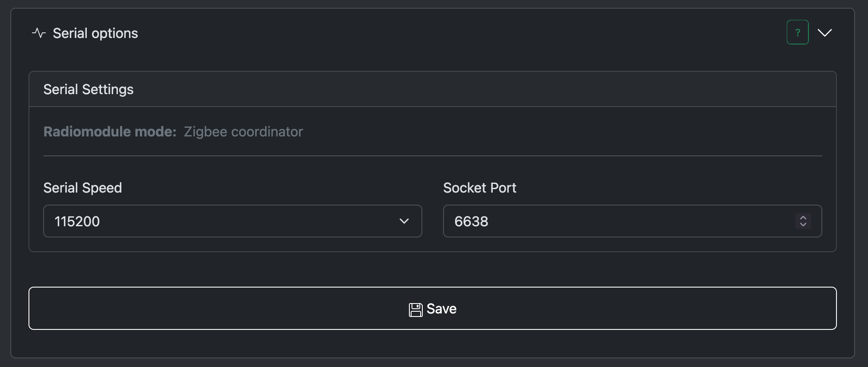
Task: Click the floppy disk Save icon
Action: tap(415, 310)
